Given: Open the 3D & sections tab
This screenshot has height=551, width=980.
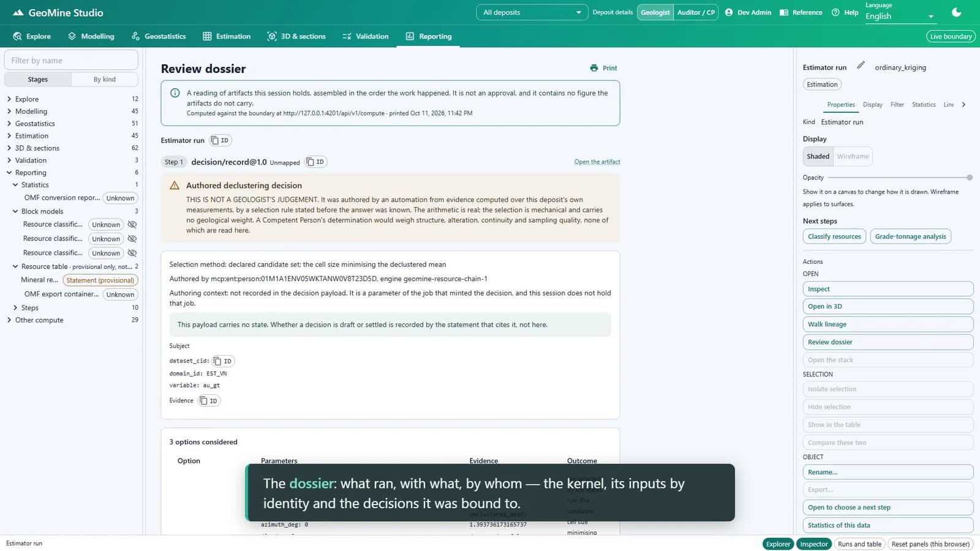Looking at the screenshot, I should click(296, 36).
